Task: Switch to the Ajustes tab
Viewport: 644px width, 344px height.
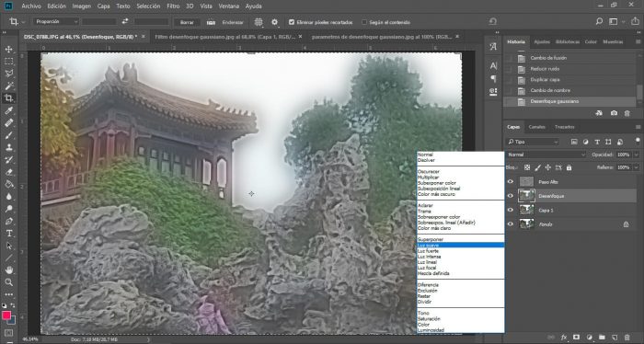Action: [x=542, y=42]
